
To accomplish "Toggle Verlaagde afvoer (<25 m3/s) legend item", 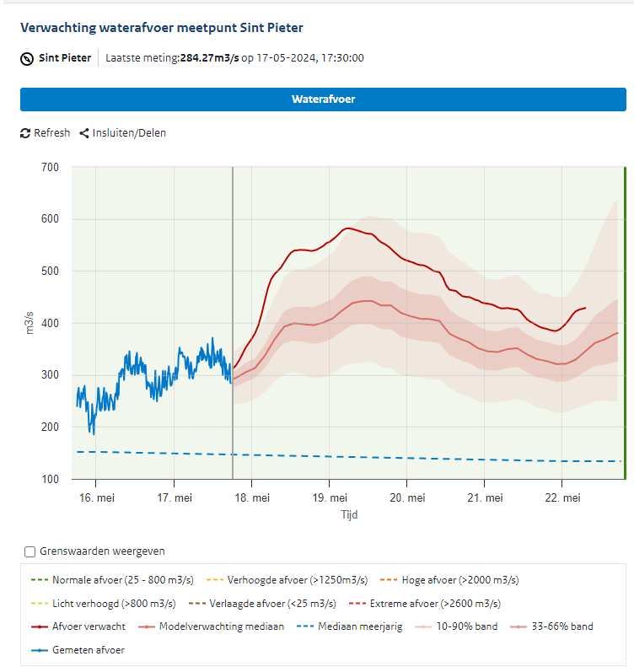I will 262,604.
